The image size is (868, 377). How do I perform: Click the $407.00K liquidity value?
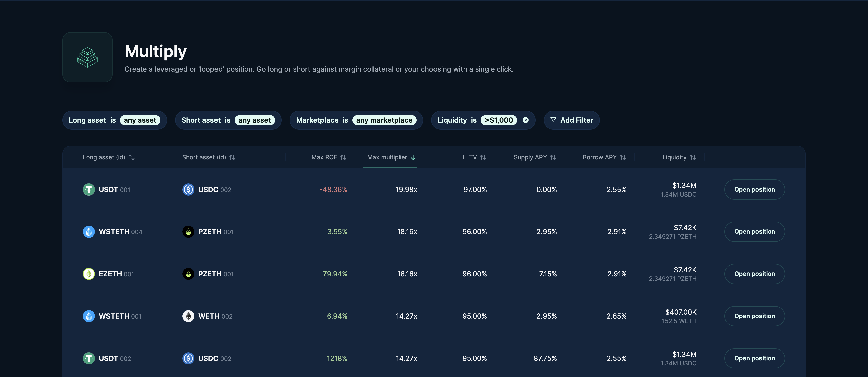680,312
